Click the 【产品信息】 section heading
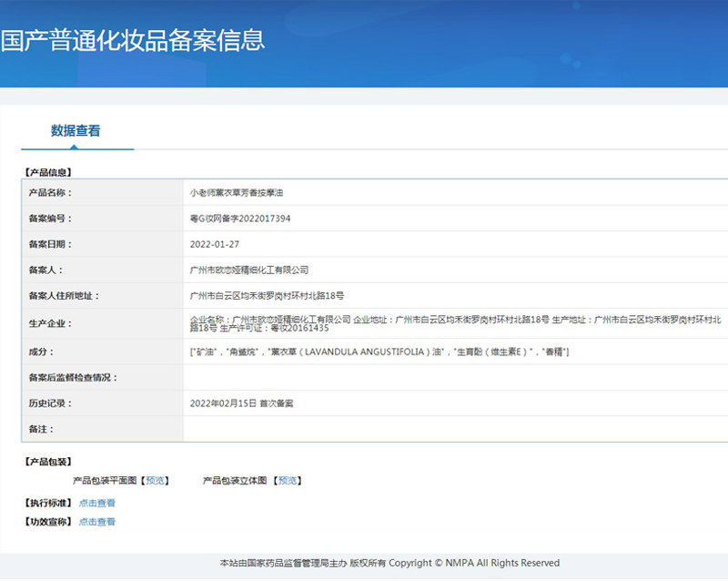The width and height of the screenshot is (728, 581). 48,172
